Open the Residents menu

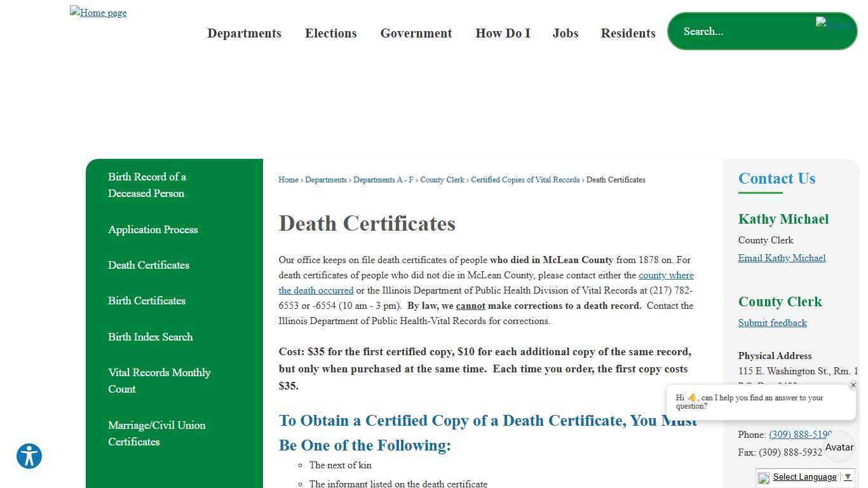pos(628,33)
